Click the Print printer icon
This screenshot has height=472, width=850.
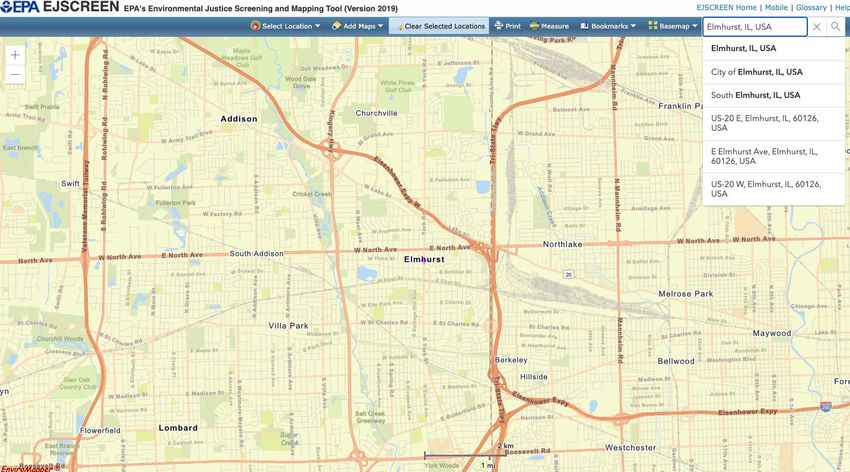tap(499, 26)
